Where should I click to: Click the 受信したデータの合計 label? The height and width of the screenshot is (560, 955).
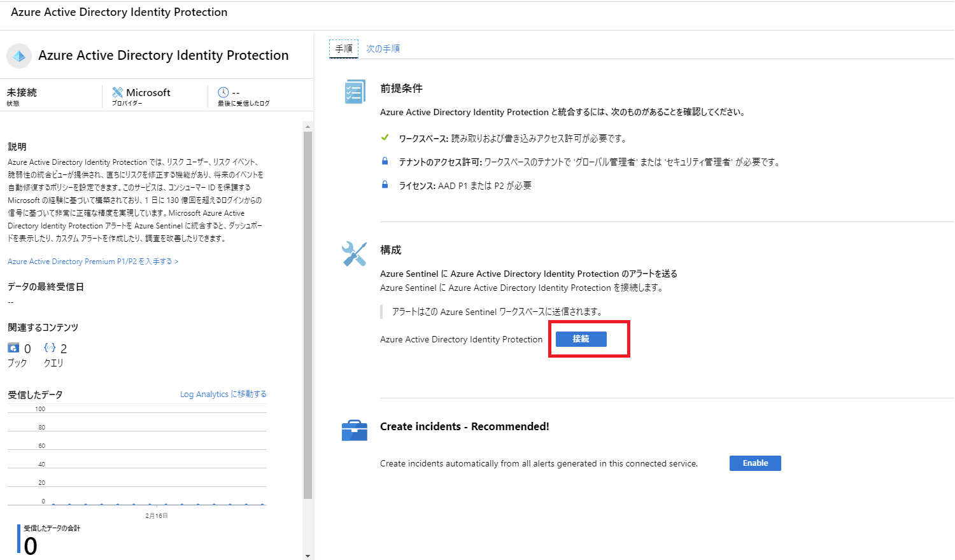pyautogui.click(x=52, y=528)
